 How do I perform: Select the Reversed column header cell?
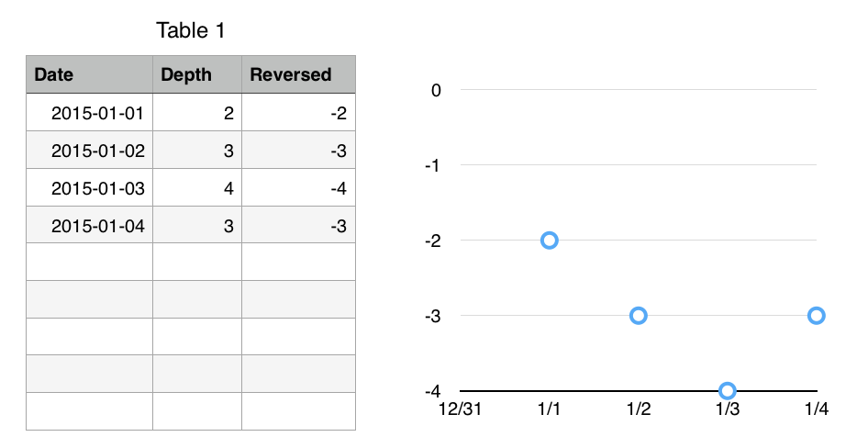[298, 74]
